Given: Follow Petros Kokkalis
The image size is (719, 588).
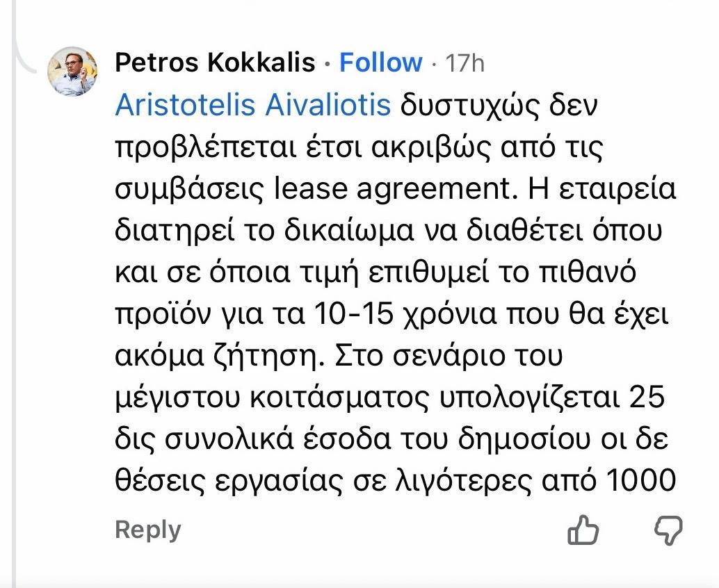Looking at the screenshot, I should 380,63.
